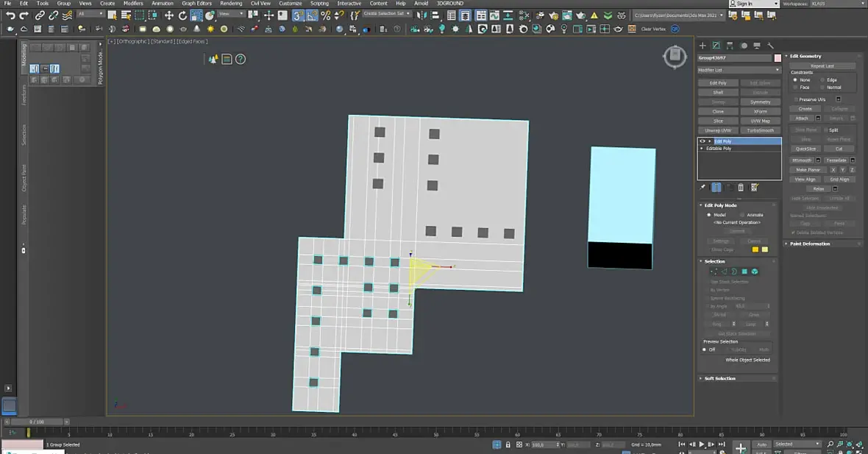The height and width of the screenshot is (454, 868).
Task: Open the Modifiers menu
Action: click(x=133, y=4)
